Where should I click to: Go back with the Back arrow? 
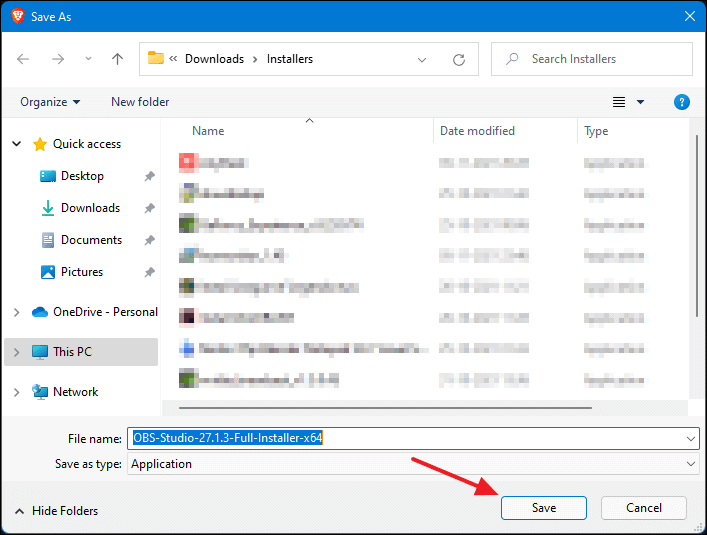23,59
